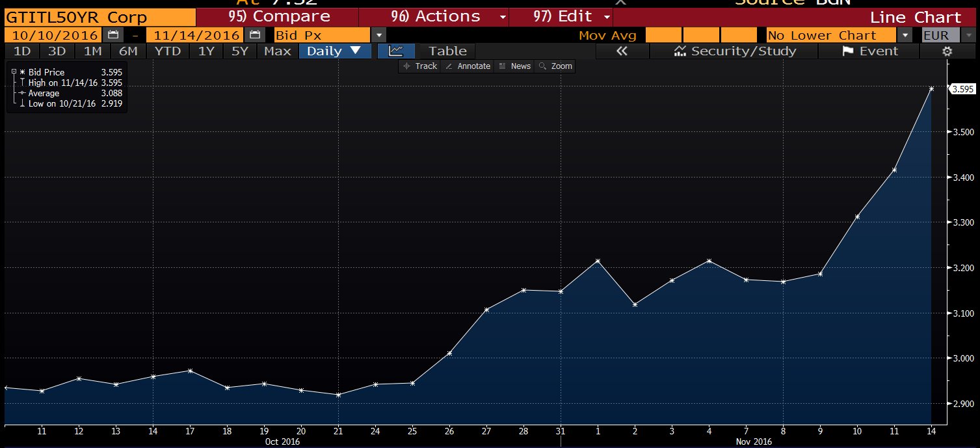Click the data point on Oct 21
The image size is (980, 448).
[338, 395]
